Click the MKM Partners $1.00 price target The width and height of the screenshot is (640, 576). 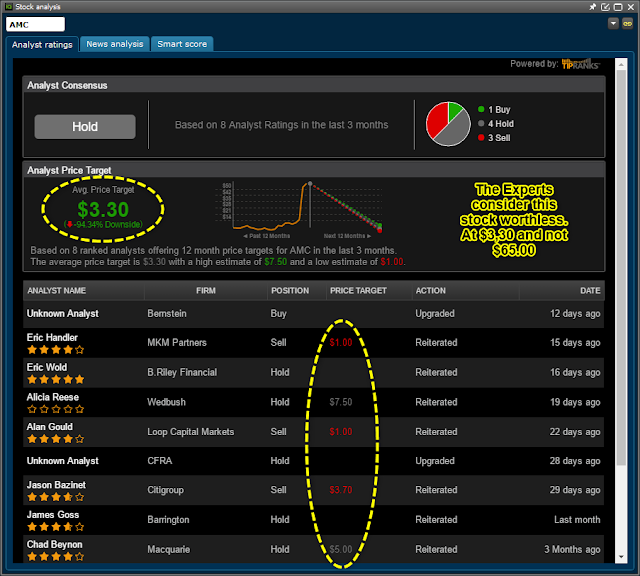[x=341, y=342]
